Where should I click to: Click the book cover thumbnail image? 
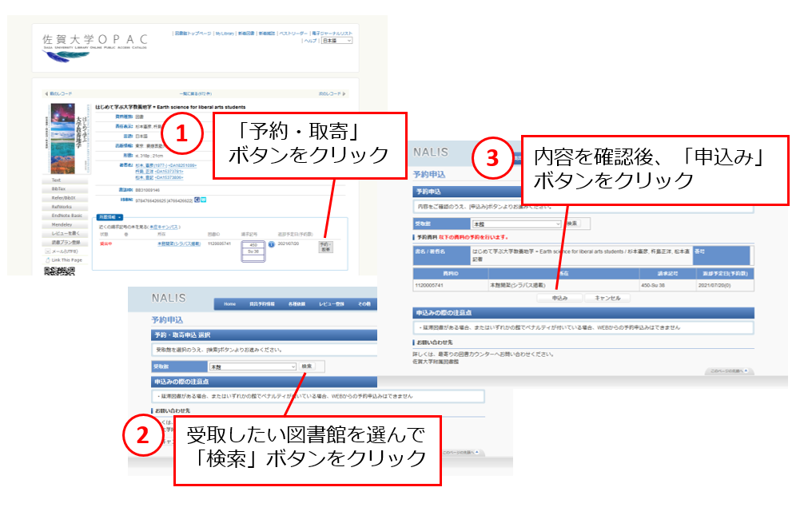click(67, 139)
